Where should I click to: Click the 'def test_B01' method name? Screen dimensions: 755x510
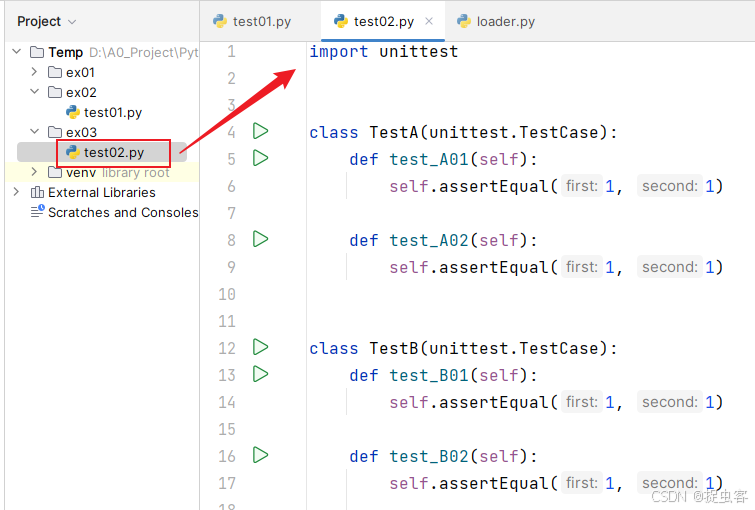point(430,375)
